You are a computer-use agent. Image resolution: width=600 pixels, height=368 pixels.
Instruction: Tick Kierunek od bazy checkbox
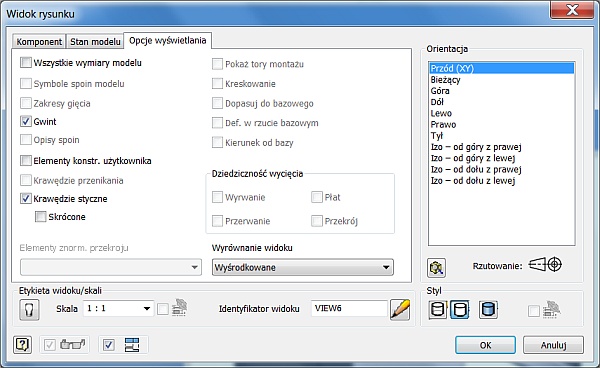click(x=217, y=143)
